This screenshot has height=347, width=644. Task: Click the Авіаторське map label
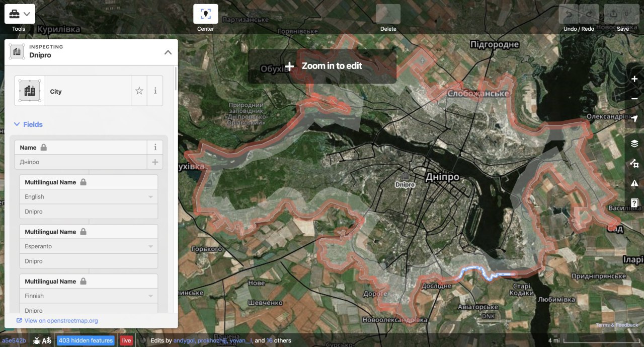478,307
